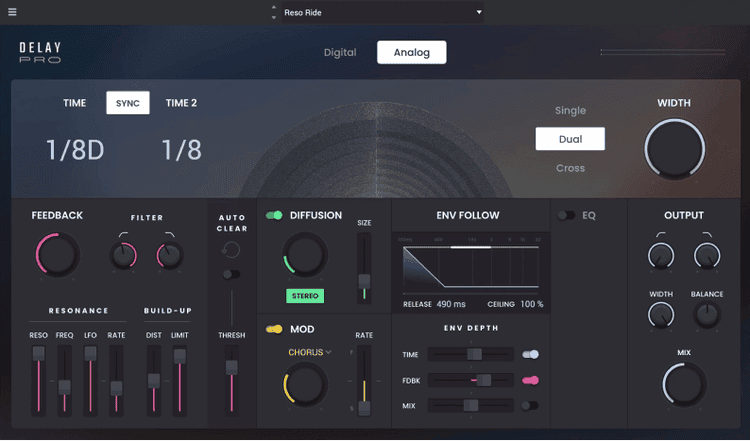The image size is (750, 441).
Task: Expand the Chorus mod type dropdown
Action: (310, 352)
